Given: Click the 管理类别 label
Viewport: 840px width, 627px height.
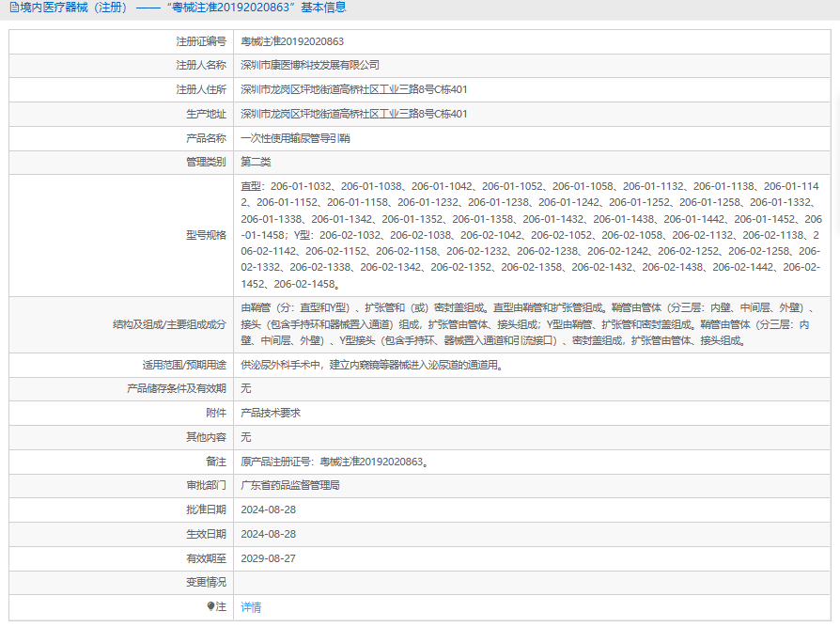Looking at the screenshot, I should pos(206,162).
